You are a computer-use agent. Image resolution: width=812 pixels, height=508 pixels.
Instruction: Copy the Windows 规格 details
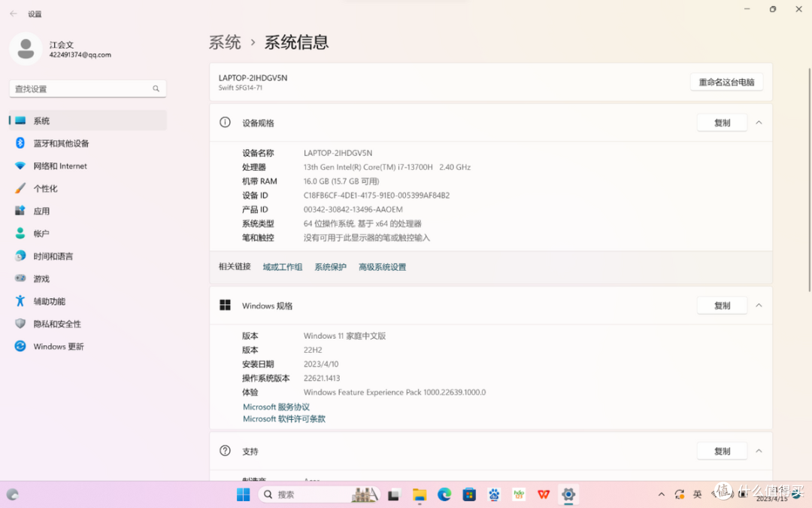click(x=723, y=306)
